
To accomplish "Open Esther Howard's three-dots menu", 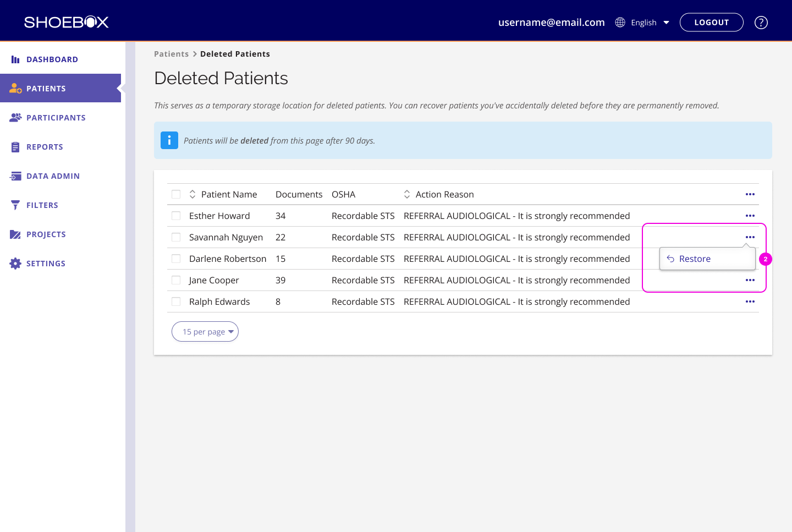I will point(750,216).
